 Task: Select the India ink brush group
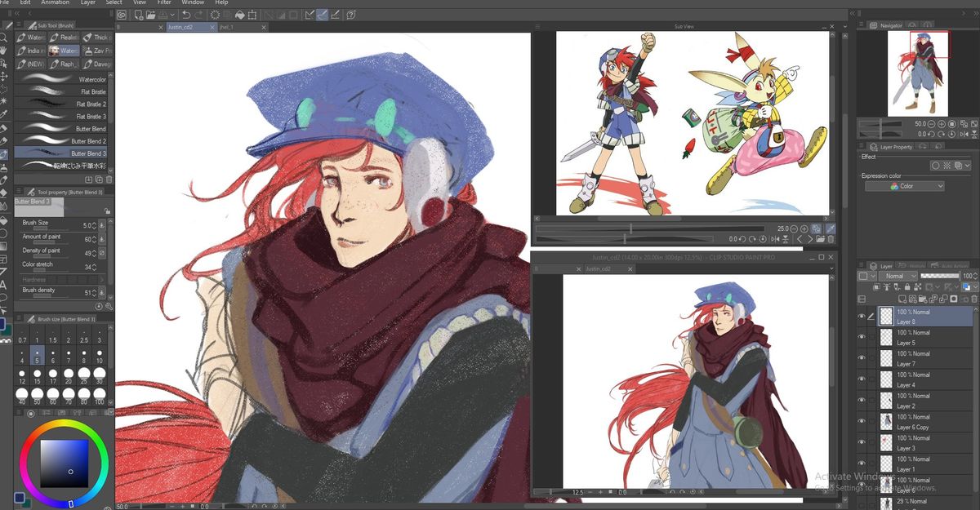pos(30,51)
